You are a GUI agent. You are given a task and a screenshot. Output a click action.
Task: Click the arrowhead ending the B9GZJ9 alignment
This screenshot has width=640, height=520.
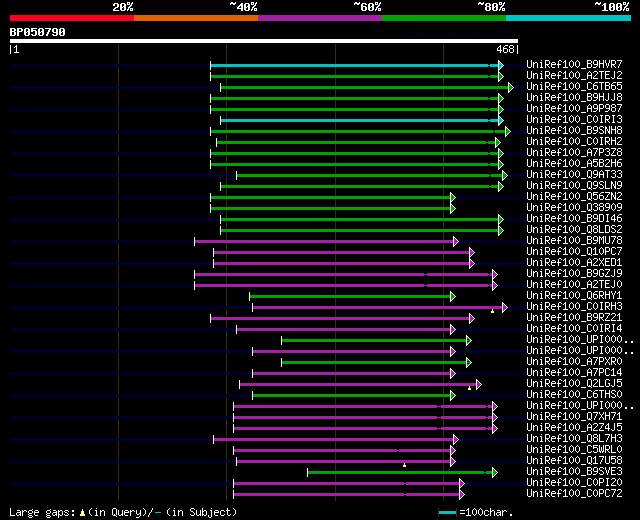(x=495, y=275)
